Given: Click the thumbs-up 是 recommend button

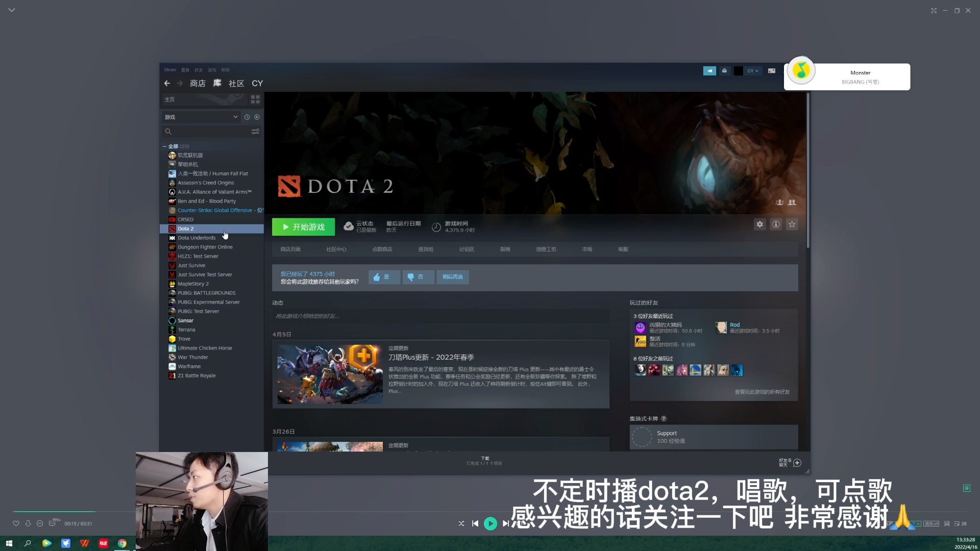Looking at the screenshot, I should click(384, 277).
